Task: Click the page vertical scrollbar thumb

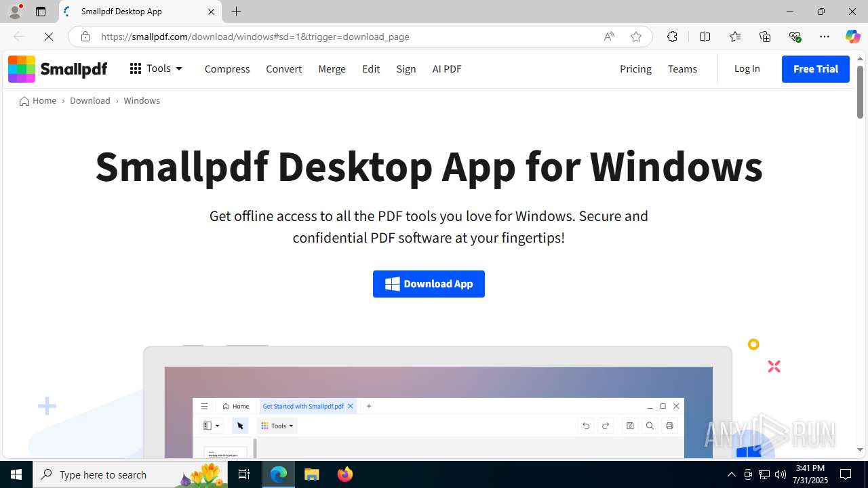Action: [x=860, y=91]
